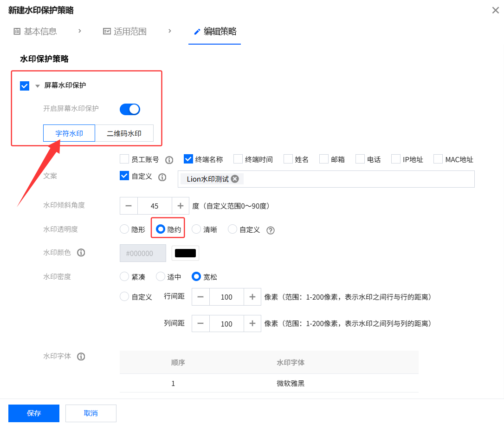
Task: Select the 清晰 transparency radio button
Action: (195, 229)
